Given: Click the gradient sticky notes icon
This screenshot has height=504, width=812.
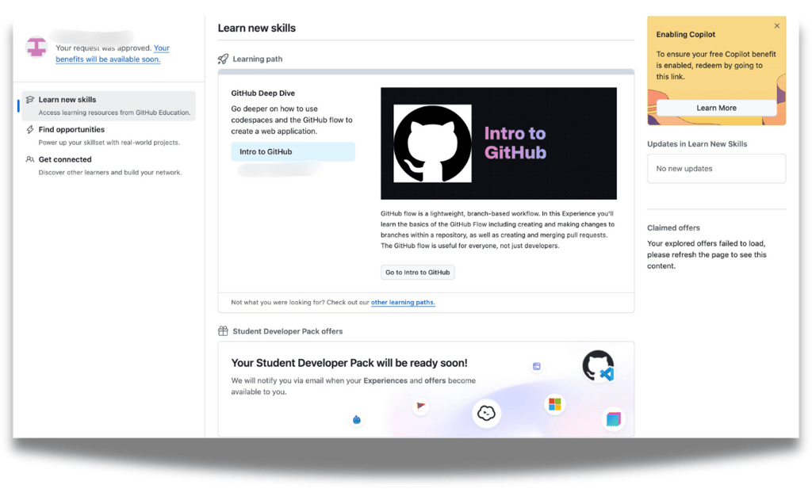Looking at the screenshot, I should point(614,419).
